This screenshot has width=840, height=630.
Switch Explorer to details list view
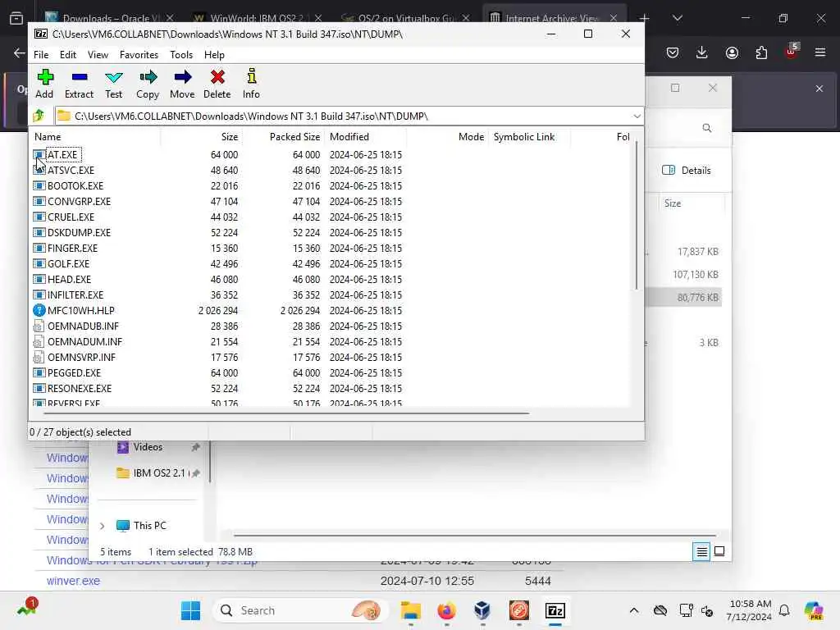pos(701,551)
